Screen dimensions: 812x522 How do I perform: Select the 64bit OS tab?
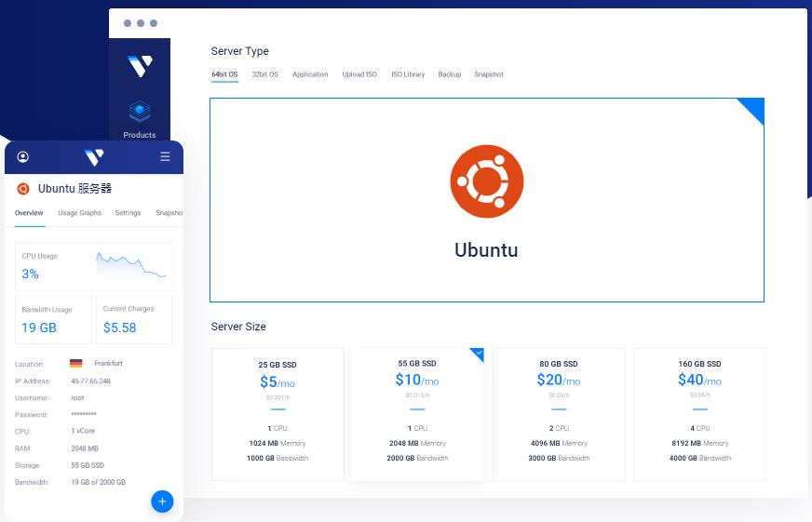coord(224,74)
